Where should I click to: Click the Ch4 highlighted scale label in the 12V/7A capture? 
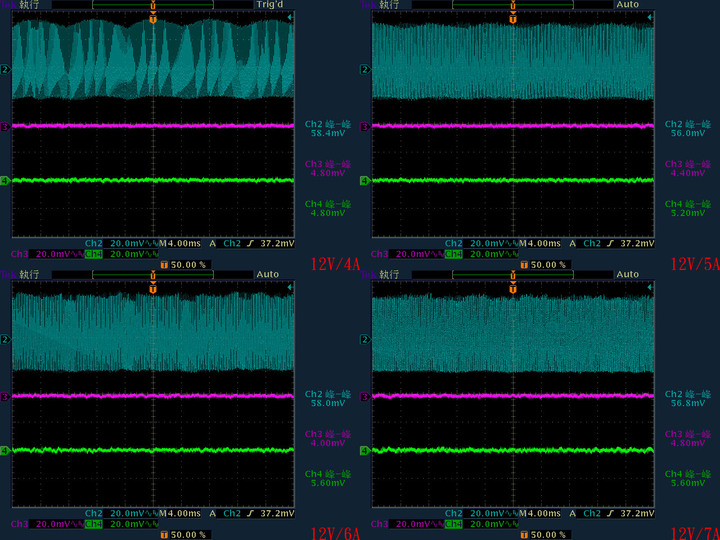coord(454,524)
